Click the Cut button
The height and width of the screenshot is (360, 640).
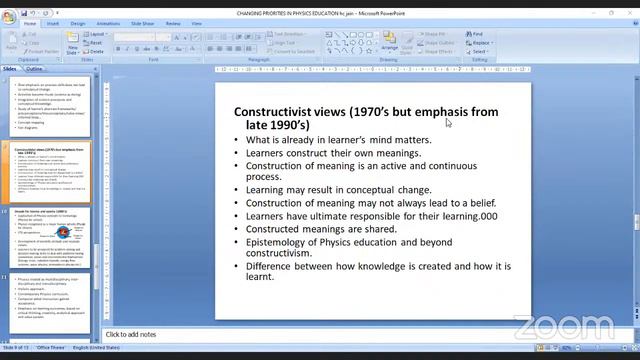pyautogui.click(x=29, y=34)
